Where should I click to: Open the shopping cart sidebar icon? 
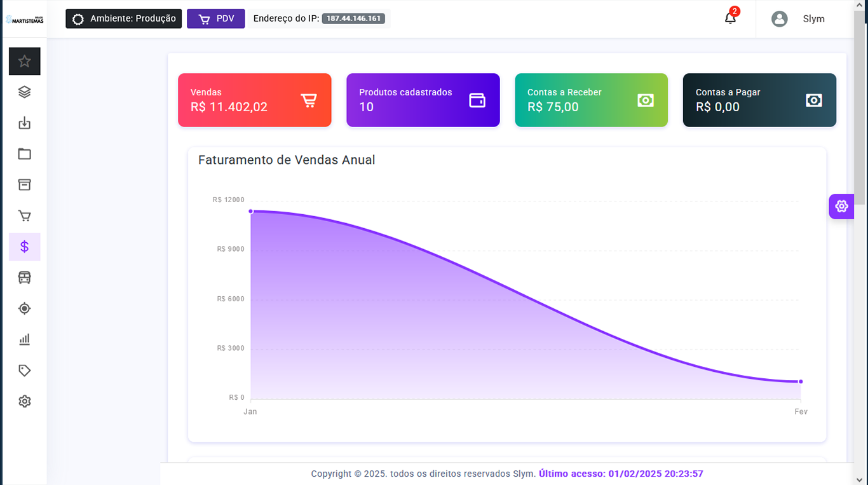pyautogui.click(x=25, y=216)
